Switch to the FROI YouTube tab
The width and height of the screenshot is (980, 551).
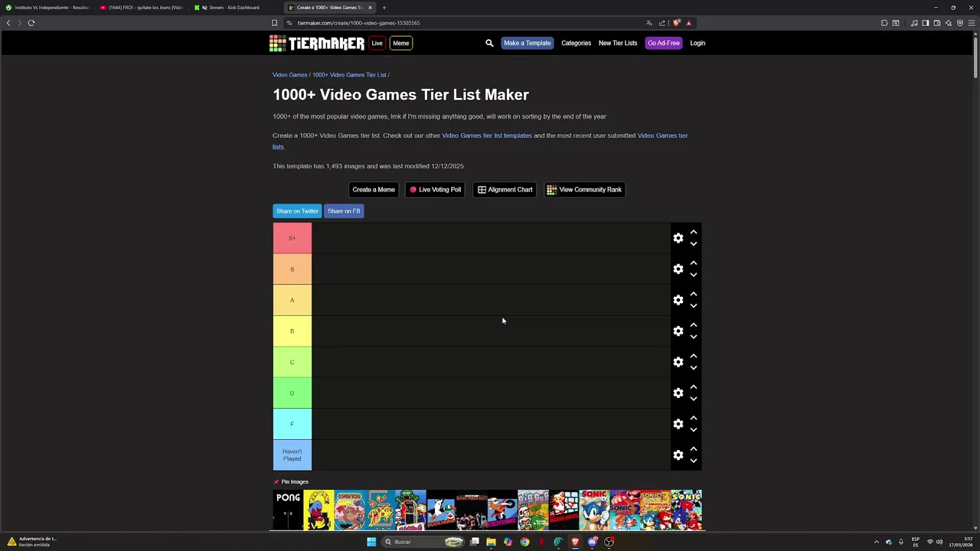coord(142,8)
